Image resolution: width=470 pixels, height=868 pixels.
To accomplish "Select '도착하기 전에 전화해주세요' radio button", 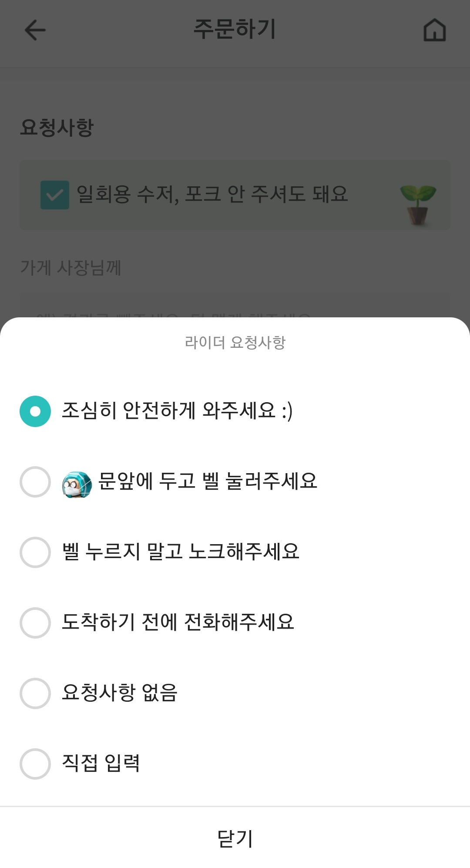I will click(35, 623).
